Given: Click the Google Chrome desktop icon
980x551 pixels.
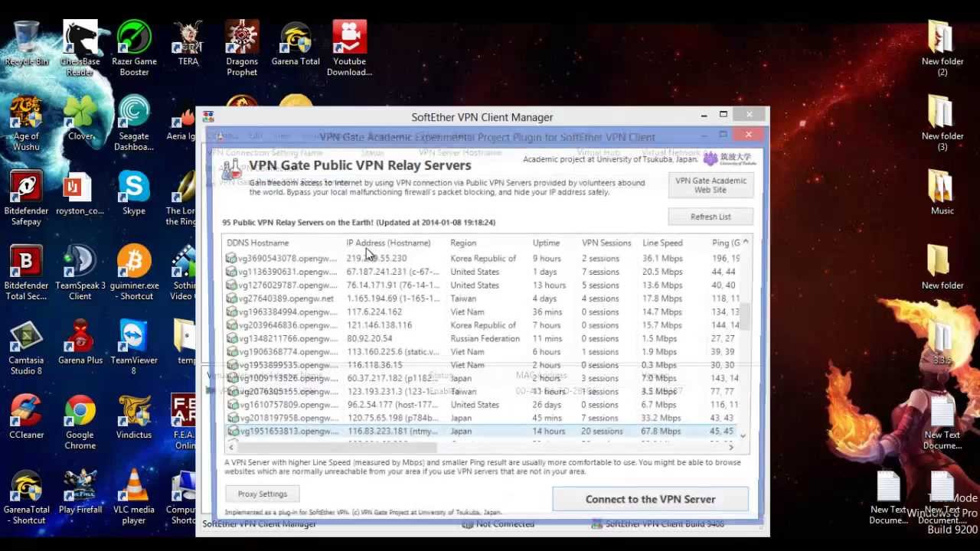Looking at the screenshot, I should pyautogui.click(x=80, y=422).
